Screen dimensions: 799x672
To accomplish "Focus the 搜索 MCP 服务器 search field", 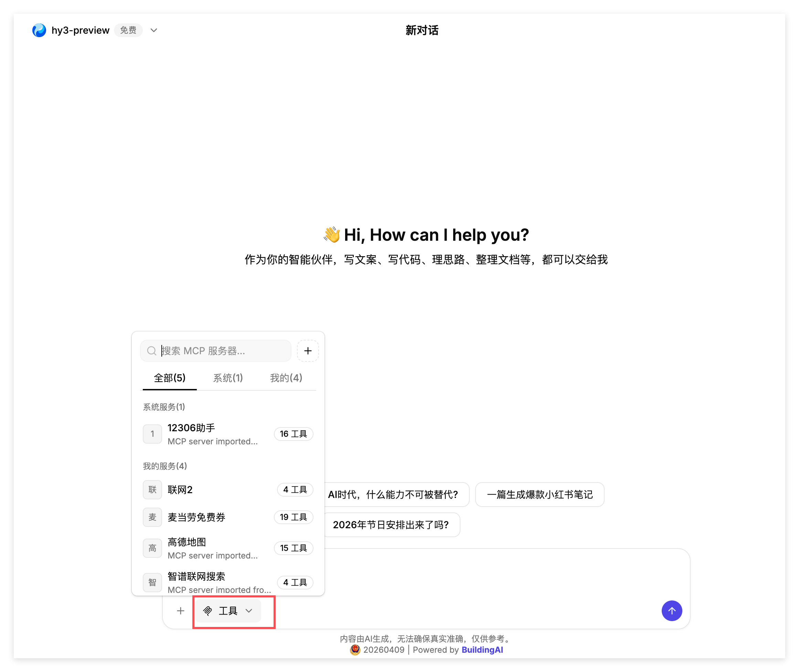I will pyautogui.click(x=216, y=350).
